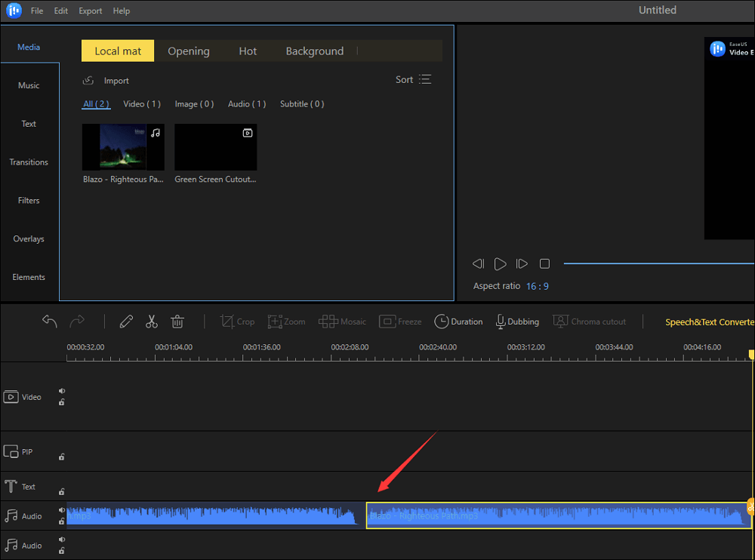Image resolution: width=755 pixels, height=560 pixels.
Task: Open the Sort options list
Action: pos(414,80)
